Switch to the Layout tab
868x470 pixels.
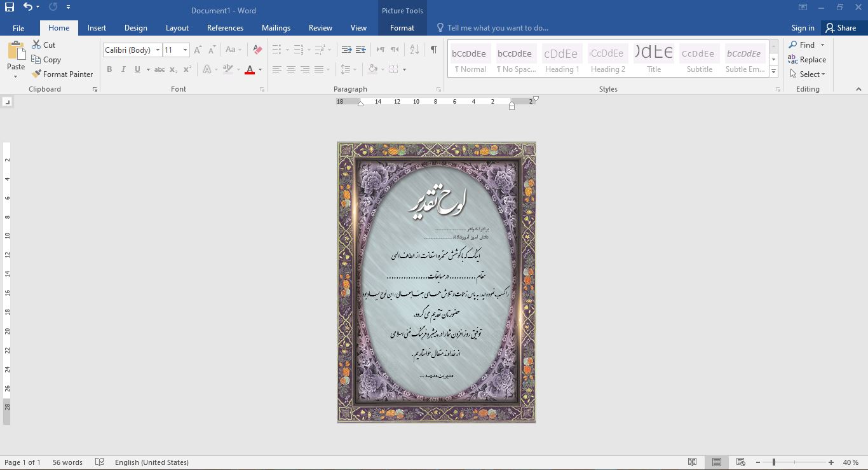coord(177,28)
